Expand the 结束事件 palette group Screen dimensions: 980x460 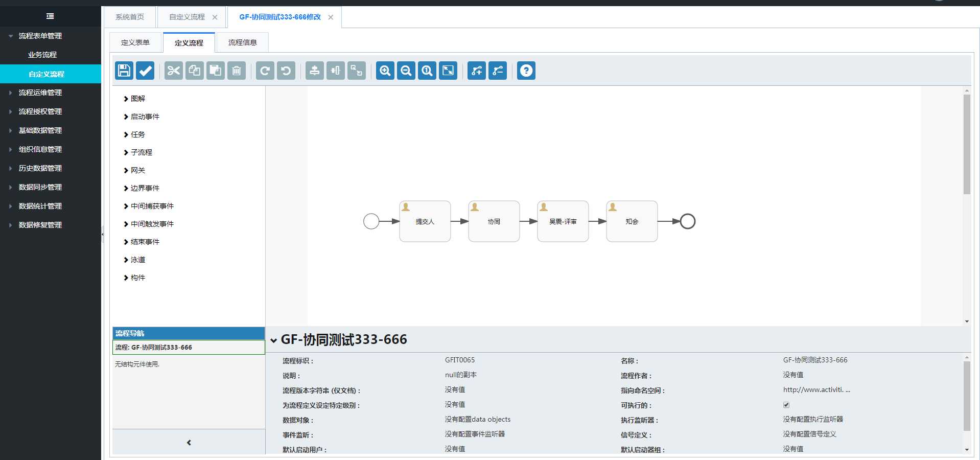142,242
